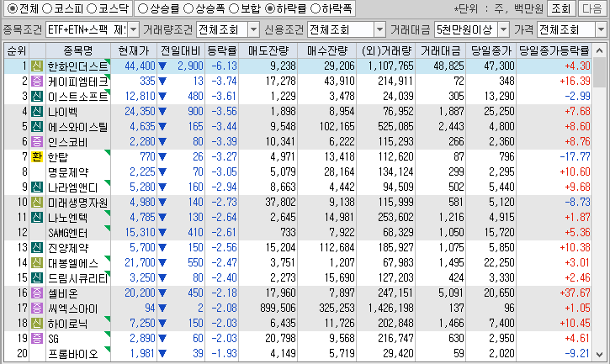This screenshot has width=610, height=364.
Task: Select the 상승폭 radio button
Action: [x=188, y=8]
